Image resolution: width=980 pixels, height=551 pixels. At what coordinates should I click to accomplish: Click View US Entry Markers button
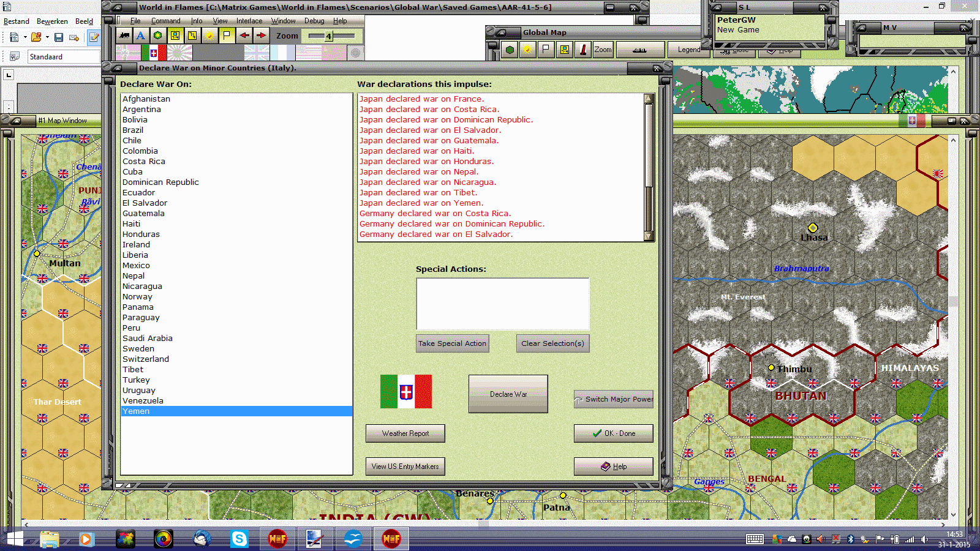coord(405,467)
